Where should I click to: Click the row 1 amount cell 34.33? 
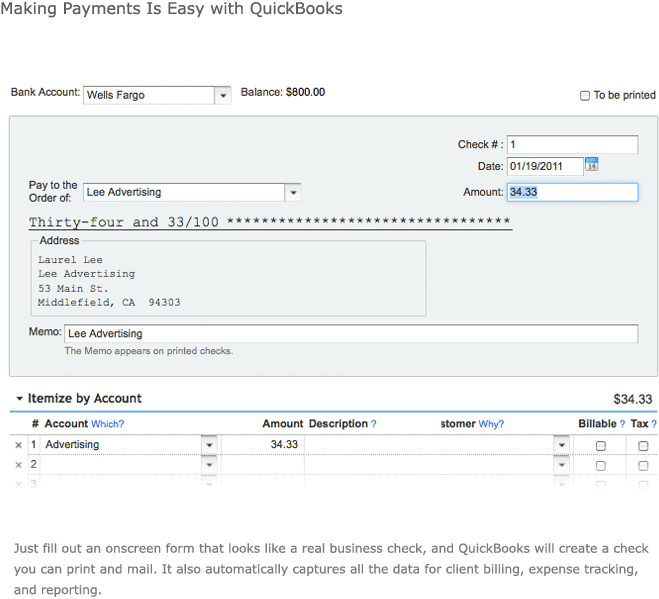263,444
